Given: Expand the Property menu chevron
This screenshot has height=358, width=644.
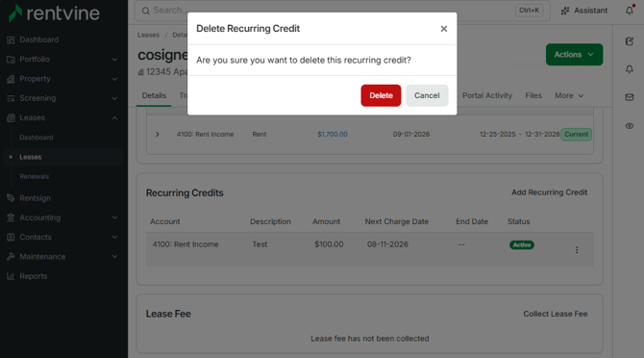Looking at the screenshot, I should pos(114,79).
